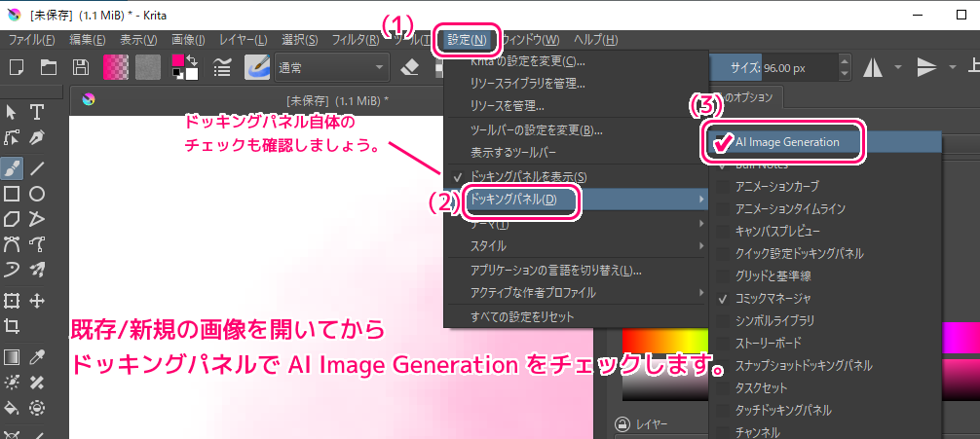Select the Line tool
The width and height of the screenshot is (980, 439).
coord(37,167)
